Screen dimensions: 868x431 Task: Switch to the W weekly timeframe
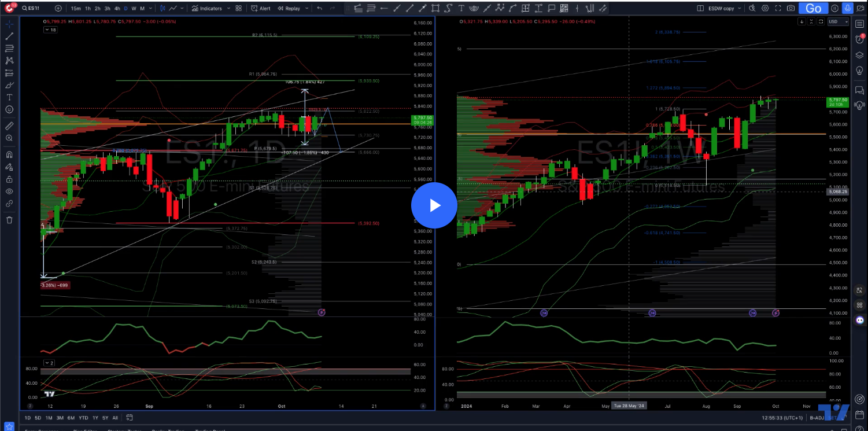(x=134, y=8)
